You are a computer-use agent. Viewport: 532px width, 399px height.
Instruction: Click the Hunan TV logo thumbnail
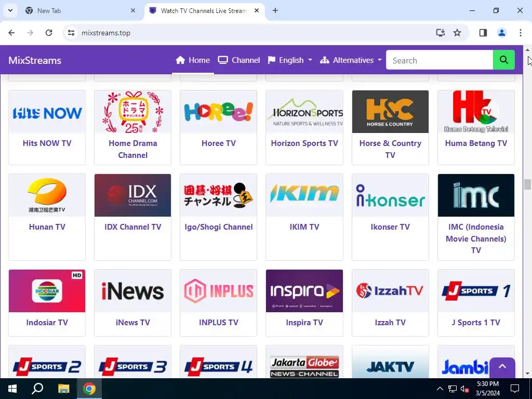coord(47,195)
